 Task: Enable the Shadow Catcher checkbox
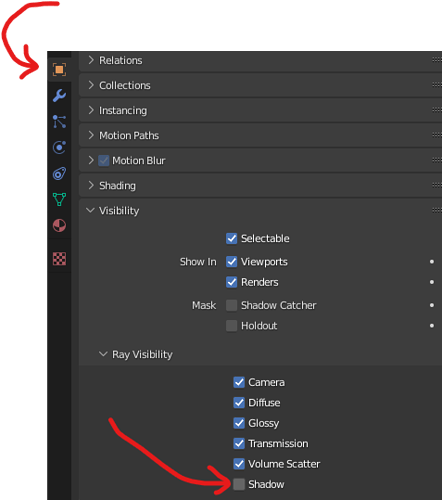232,305
